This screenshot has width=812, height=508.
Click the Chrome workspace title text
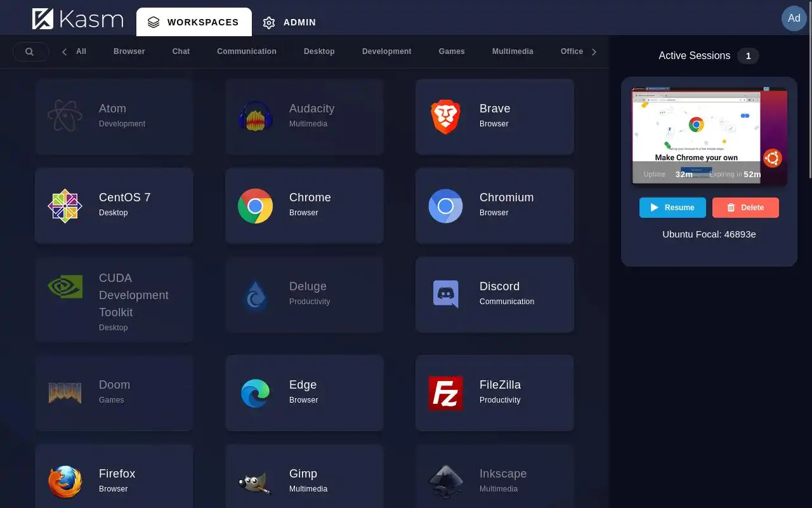(310, 197)
